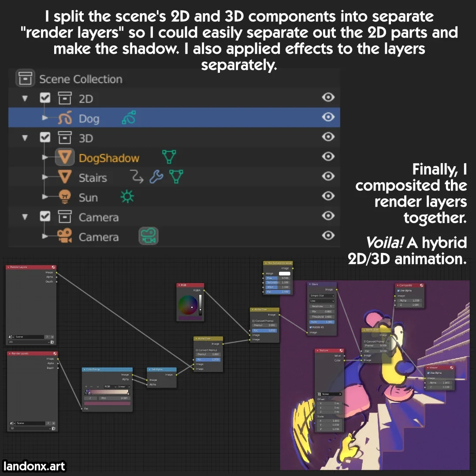The width and height of the screenshot is (476, 476).
Task: Expand the Stairs object tree
Action: click(45, 177)
